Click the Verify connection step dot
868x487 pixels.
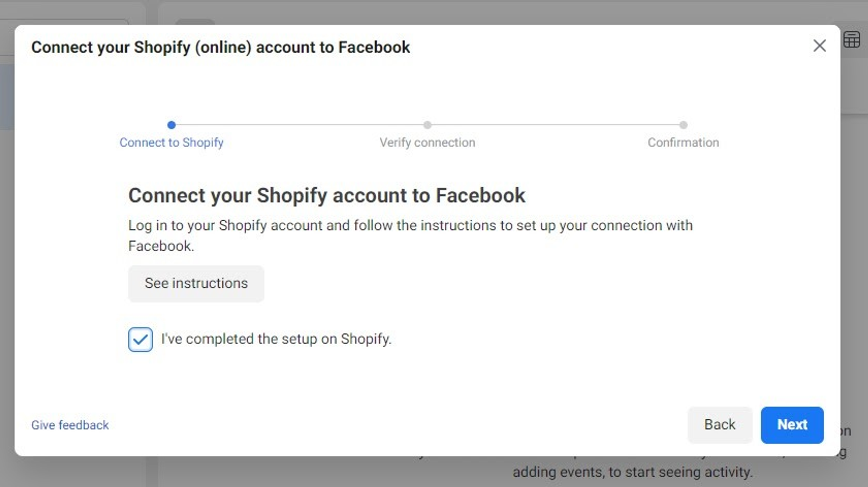[427, 125]
